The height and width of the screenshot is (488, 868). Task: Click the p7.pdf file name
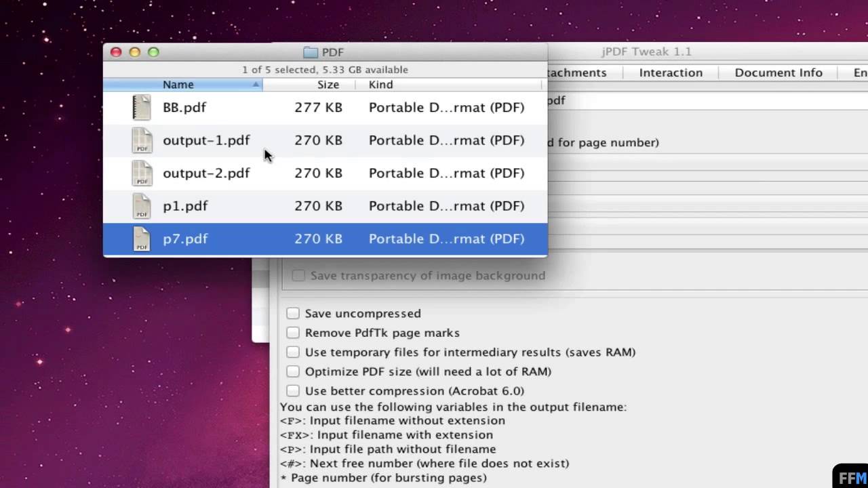point(185,239)
